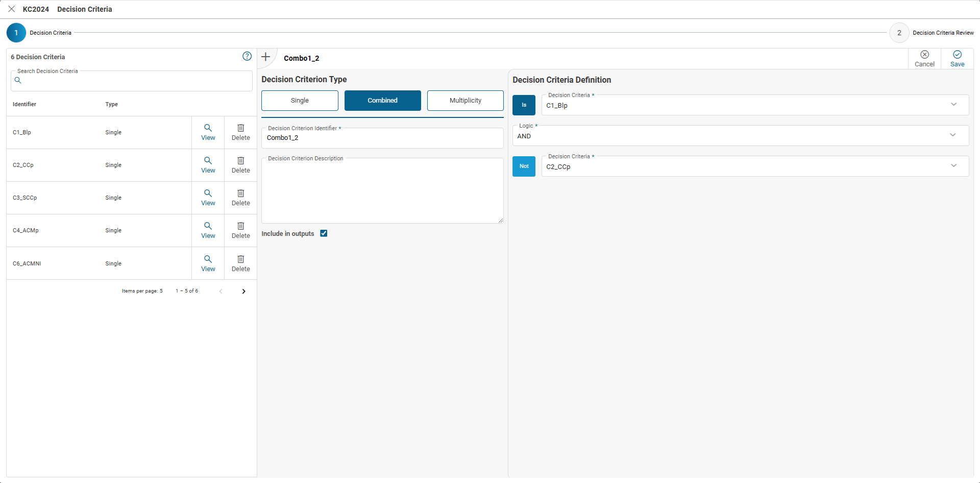Toggle Include in outputs checkbox
Image resolution: width=980 pixels, height=483 pixels.
pos(324,233)
